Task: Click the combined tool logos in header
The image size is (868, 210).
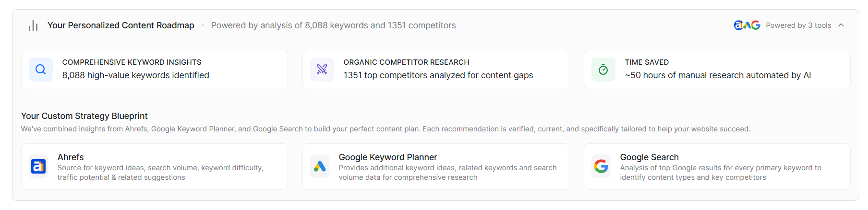Action: (x=747, y=25)
